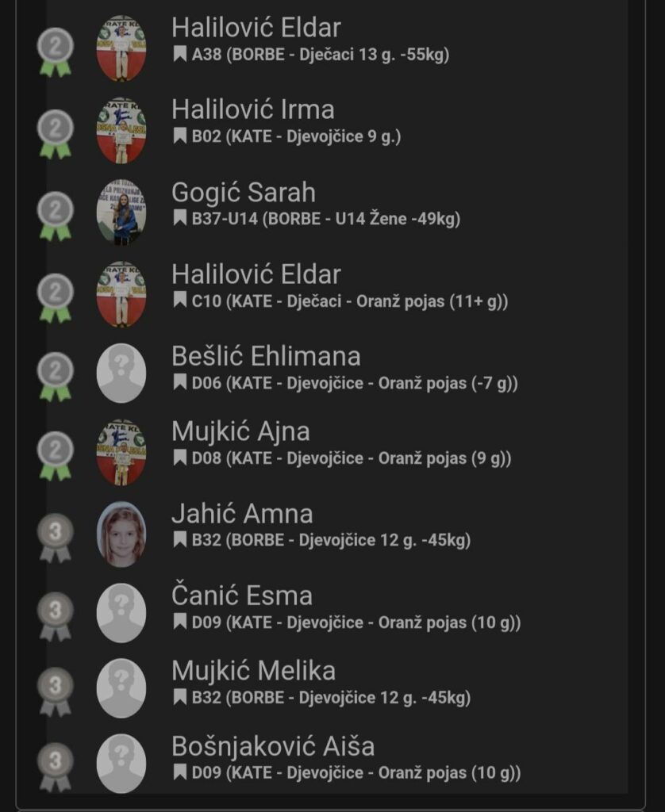Click bronze medal icon beside Bošnjaković Aiša
This screenshot has height=812, width=665.
pos(55,768)
